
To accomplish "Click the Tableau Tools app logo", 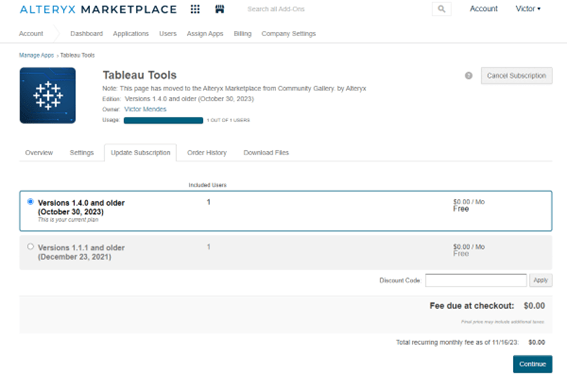I will click(48, 95).
